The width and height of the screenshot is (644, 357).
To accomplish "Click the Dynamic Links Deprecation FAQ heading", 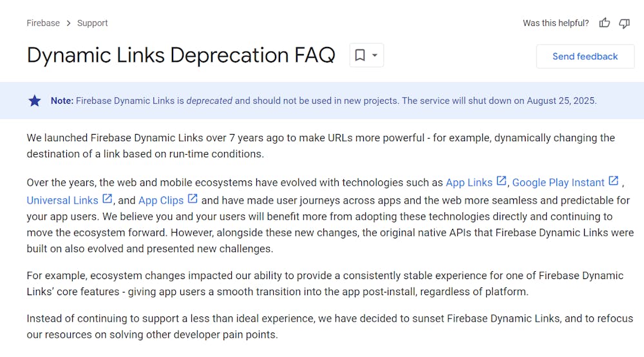I will click(x=181, y=55).
